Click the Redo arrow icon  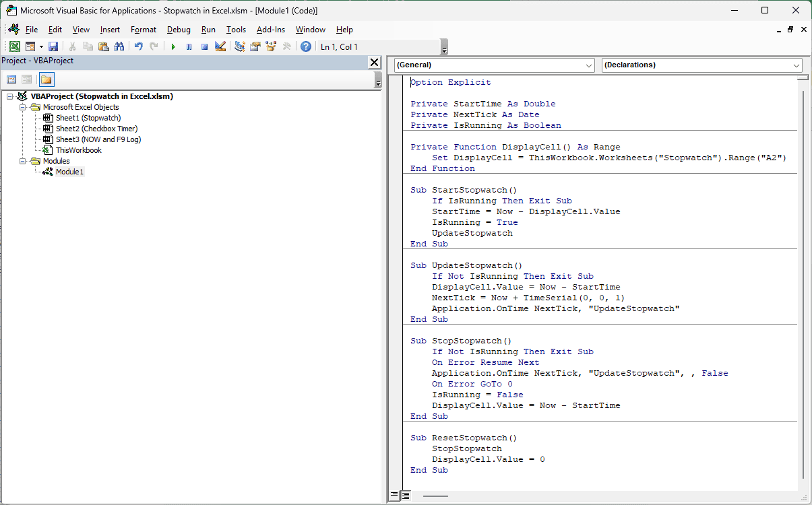[154, 46]
